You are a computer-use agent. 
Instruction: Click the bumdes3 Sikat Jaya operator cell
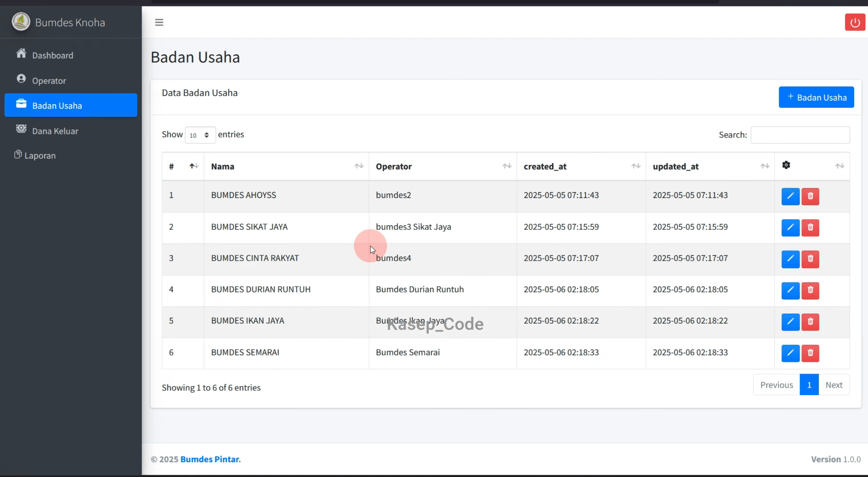pos(442,227)
